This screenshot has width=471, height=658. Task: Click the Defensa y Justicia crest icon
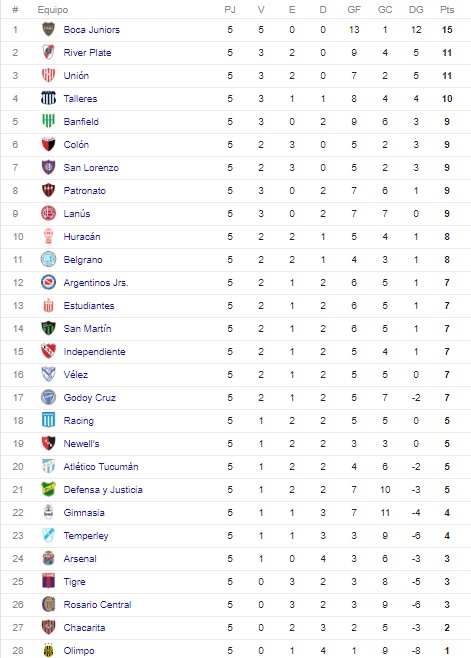48,489
